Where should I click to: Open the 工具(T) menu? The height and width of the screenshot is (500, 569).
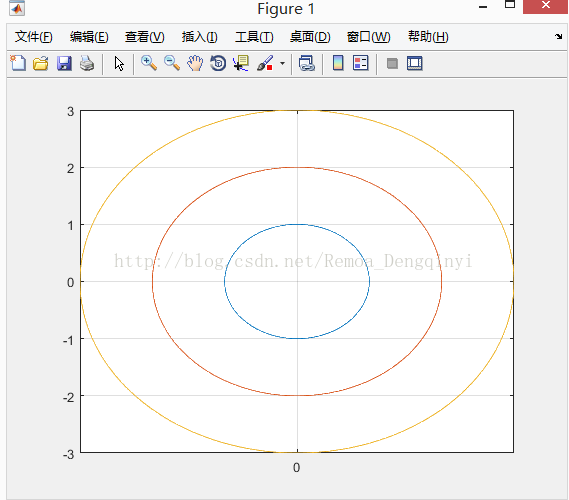(x=254, y=37)
